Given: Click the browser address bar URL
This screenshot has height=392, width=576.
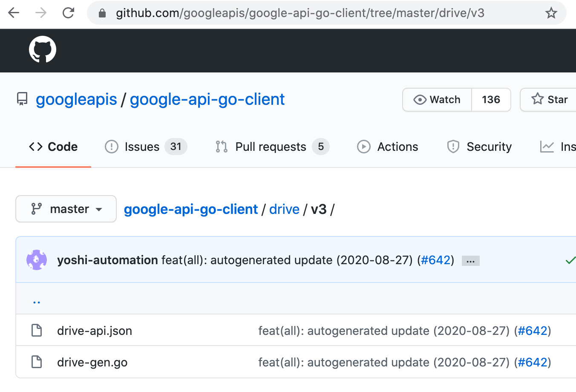Looking at the screenshot, I should pos(300,13).
